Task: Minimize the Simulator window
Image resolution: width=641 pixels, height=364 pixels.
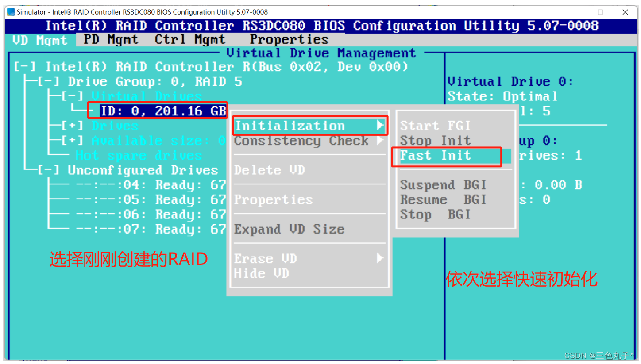Action: (x=575, y=12)
